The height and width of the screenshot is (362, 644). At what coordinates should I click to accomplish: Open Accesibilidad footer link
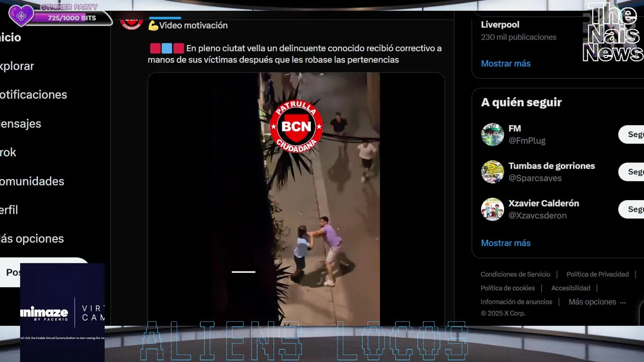[571, 288]
